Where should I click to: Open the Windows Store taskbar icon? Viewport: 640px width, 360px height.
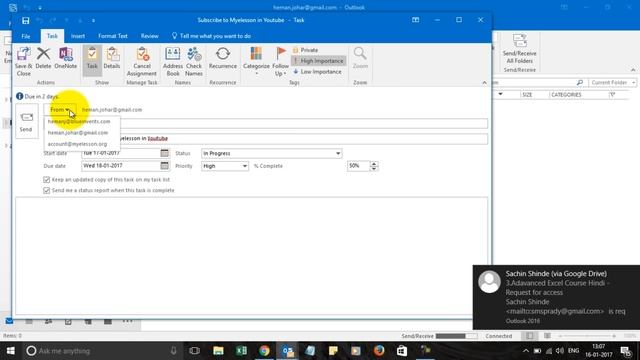point(402,351)
